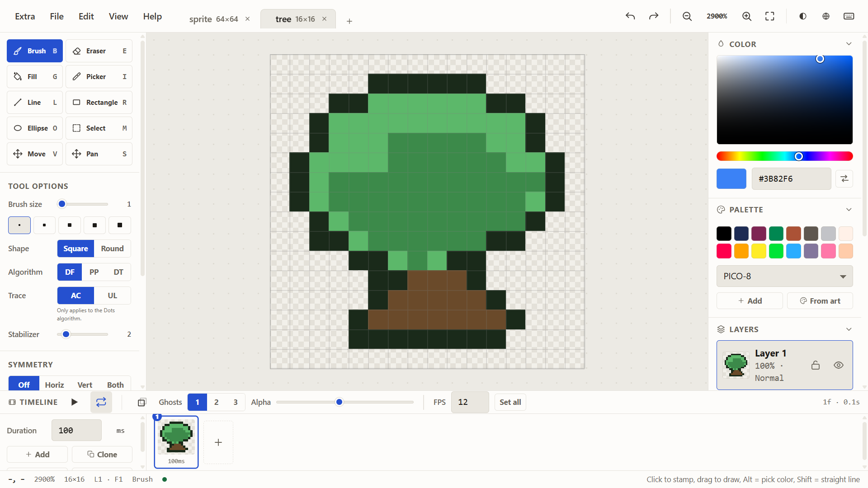Click the undo arrow
The image size is (868, 488).
pyautogui.click(x=630, y=16)
